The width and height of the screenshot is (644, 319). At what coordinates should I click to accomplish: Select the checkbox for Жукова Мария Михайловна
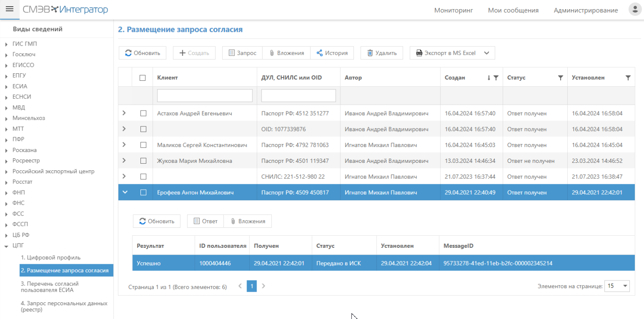click(143, 161)
